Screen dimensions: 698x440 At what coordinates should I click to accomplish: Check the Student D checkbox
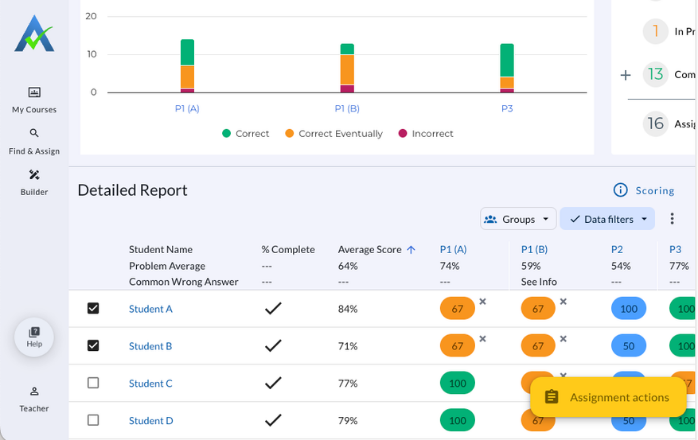[x=93, y=420]
